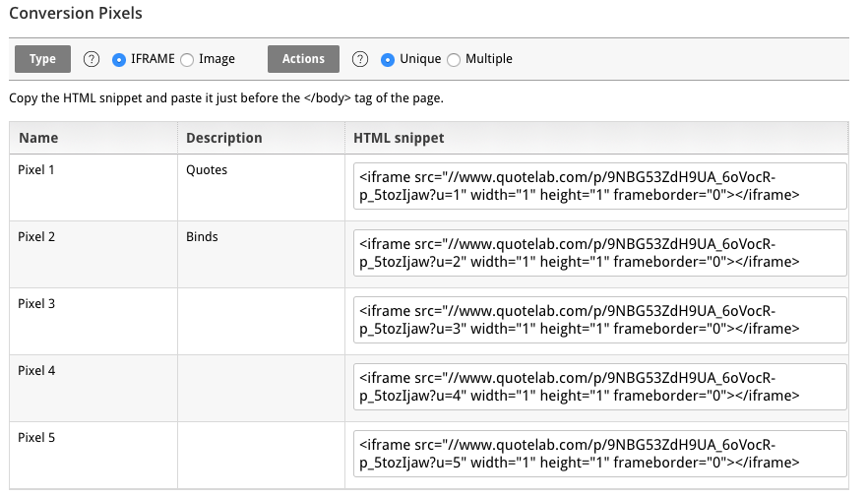Open help icon next to Type
Screen dimensions: 868x498
92,59
